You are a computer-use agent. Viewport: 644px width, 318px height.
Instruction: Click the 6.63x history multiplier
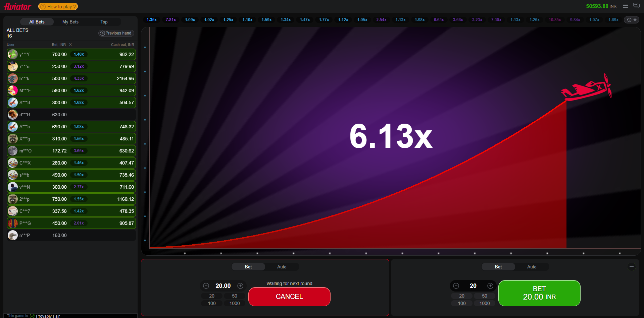tap(439, 20)
